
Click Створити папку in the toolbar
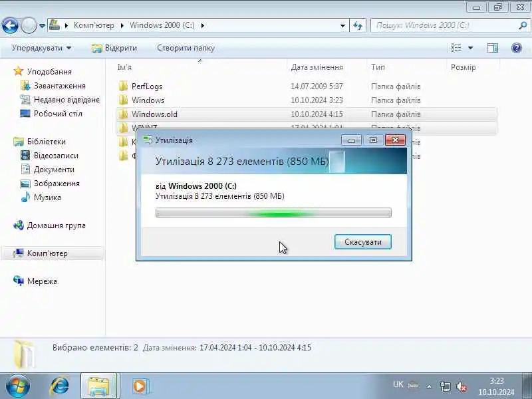coord(186,48)
